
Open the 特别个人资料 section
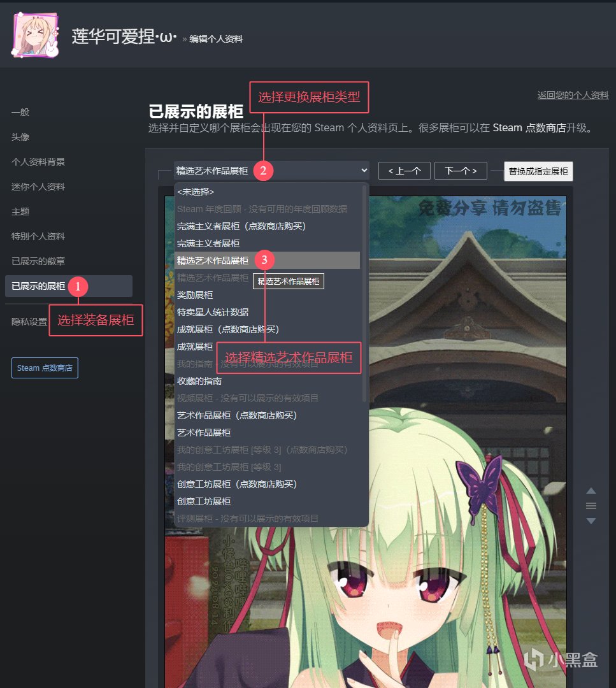click(x=38, y=236)
